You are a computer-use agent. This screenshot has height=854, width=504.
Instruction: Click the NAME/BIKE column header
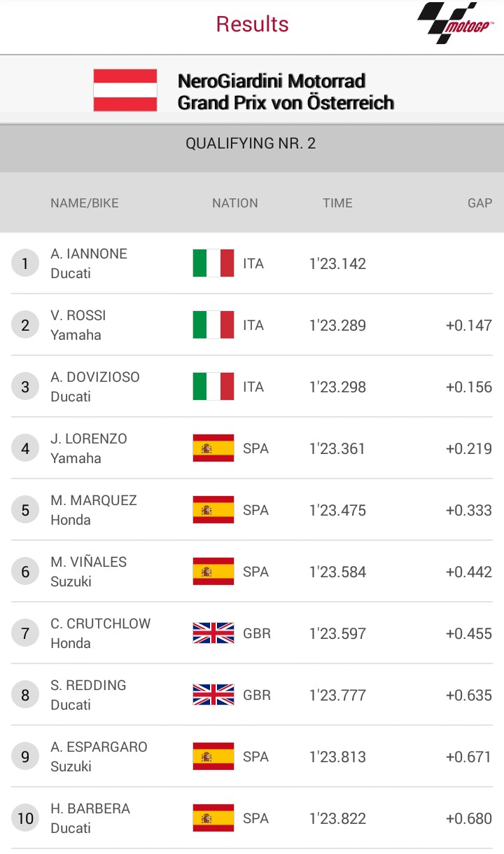click(85, 203)
